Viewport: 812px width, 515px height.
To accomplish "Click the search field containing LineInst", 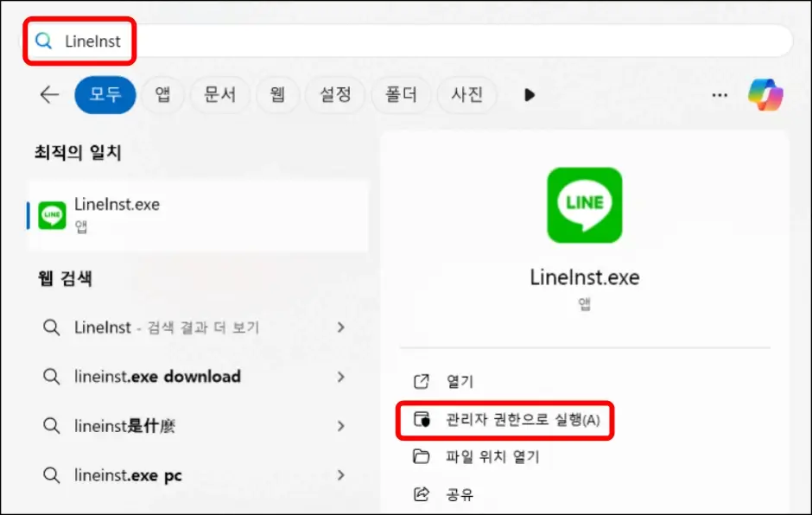I will [x=407, y=41].
